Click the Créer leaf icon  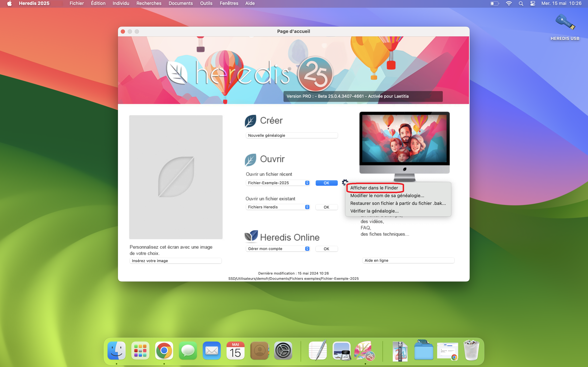(x=250, y=121)
